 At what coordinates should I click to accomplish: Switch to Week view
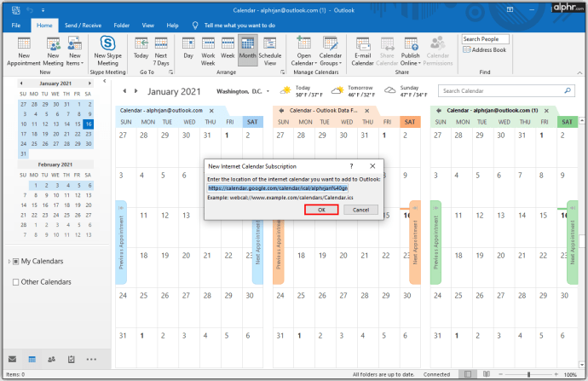point(228,49)
